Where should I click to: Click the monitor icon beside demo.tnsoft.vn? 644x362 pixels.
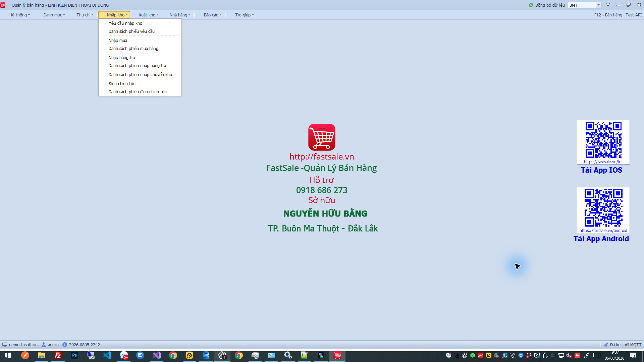click(5, 345)
